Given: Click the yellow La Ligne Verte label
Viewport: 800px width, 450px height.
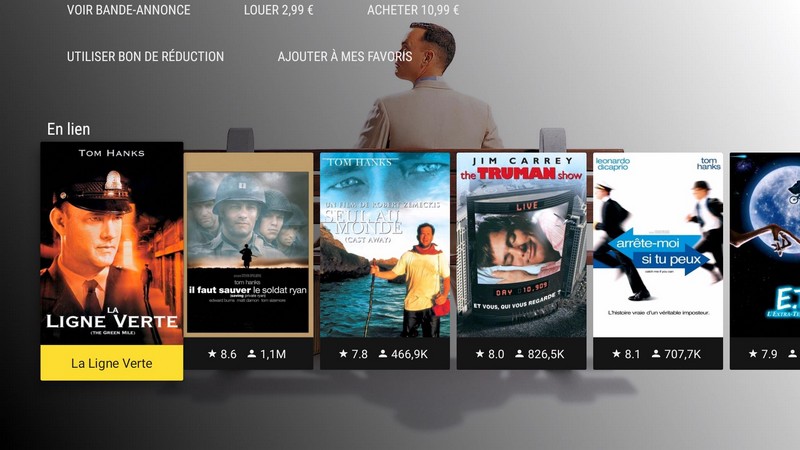Looking at the screenshot, I should (112, 363).
